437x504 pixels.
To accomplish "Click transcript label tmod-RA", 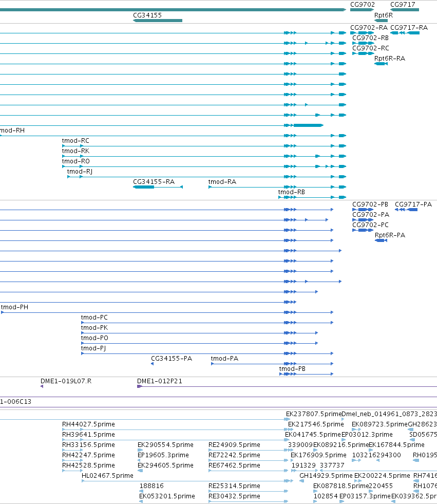I will tap(222, 182).
